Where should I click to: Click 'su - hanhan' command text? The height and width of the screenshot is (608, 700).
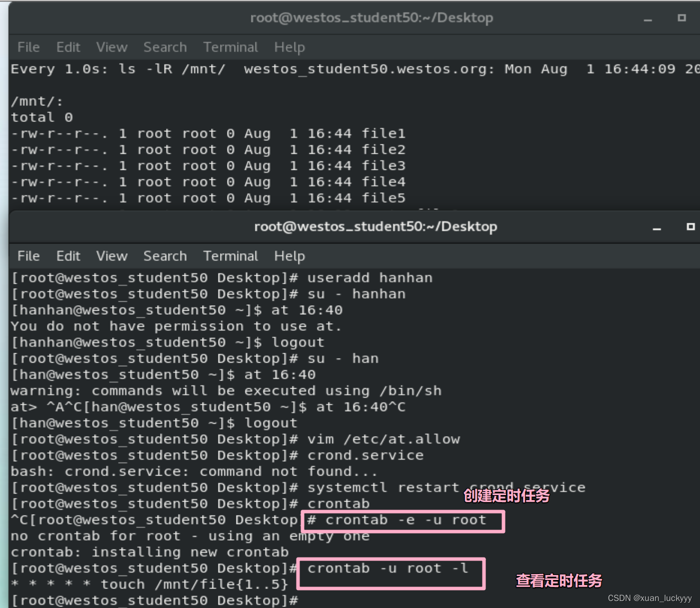point(356,294)
